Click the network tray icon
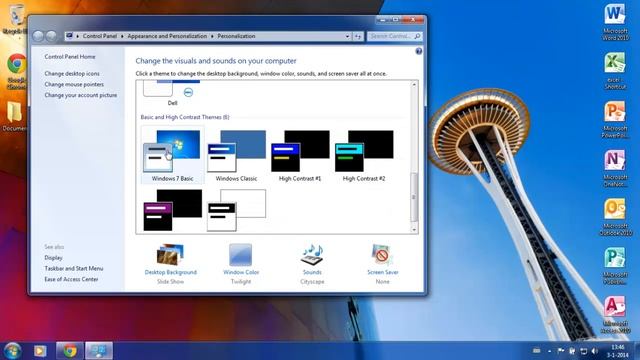640x360 pixels. 584,351
